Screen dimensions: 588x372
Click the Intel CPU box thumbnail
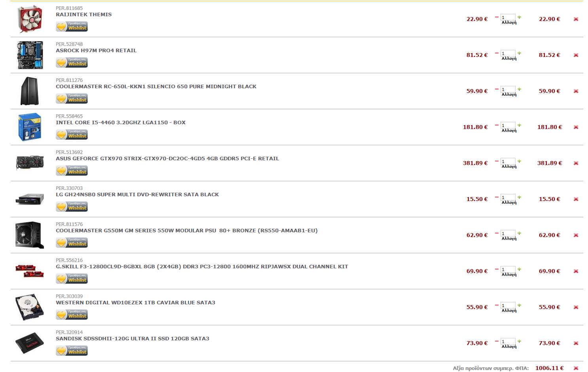(x=30, y=127)
